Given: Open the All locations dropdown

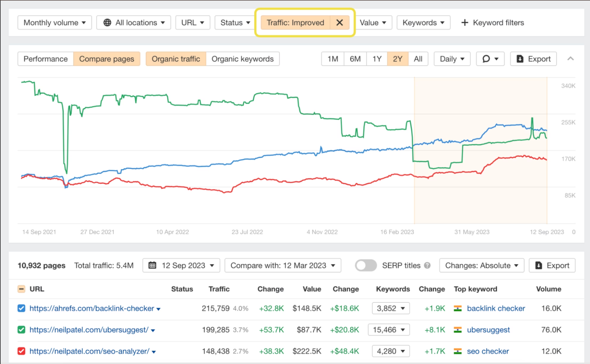Looking at the screenshot, I should (134, 22).
